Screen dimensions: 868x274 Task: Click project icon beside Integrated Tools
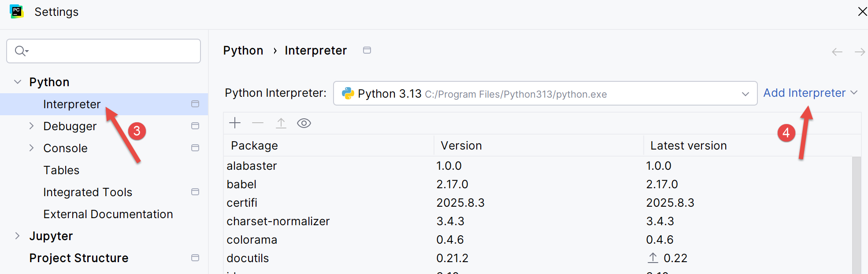coord(195,192)
